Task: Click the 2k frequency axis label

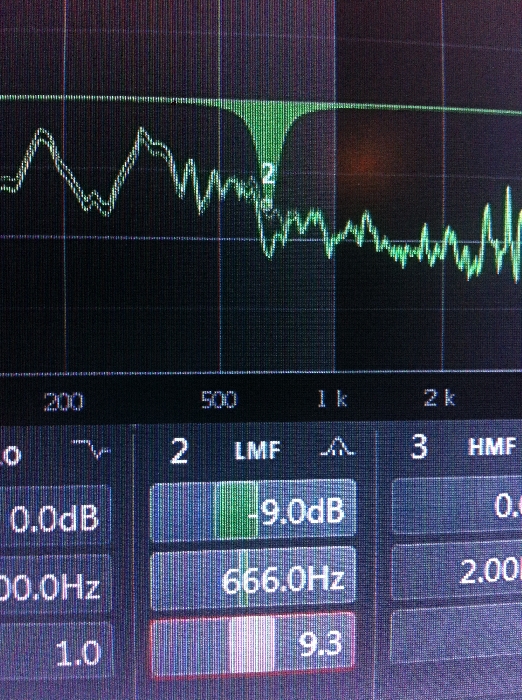Action: click(x=439, y=397)
